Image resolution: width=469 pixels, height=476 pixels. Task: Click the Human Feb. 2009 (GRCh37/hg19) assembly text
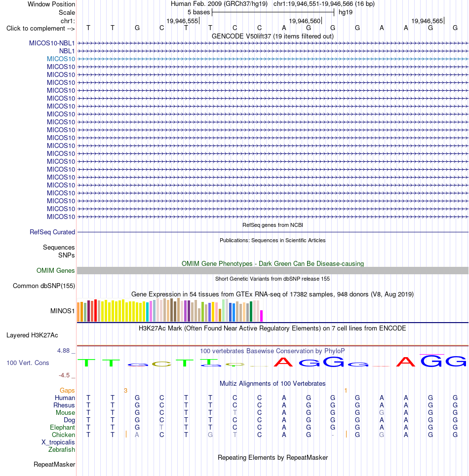[x=219, y=4]
